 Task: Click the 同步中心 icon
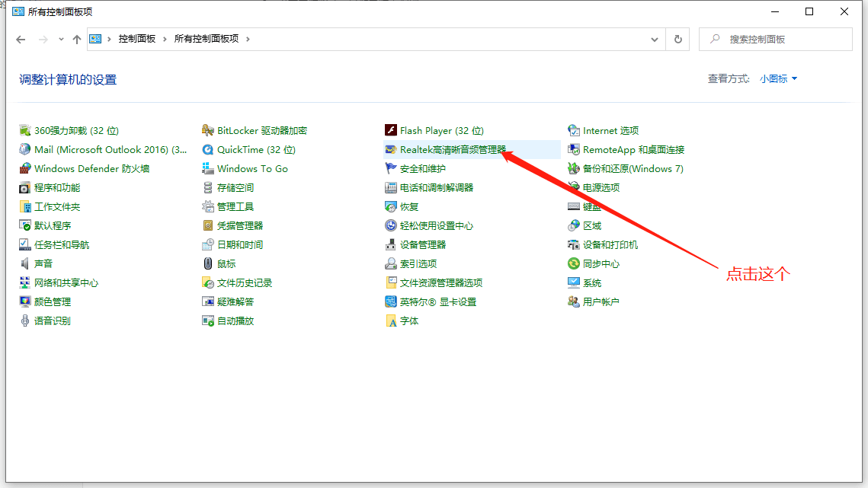click(574, 263)
